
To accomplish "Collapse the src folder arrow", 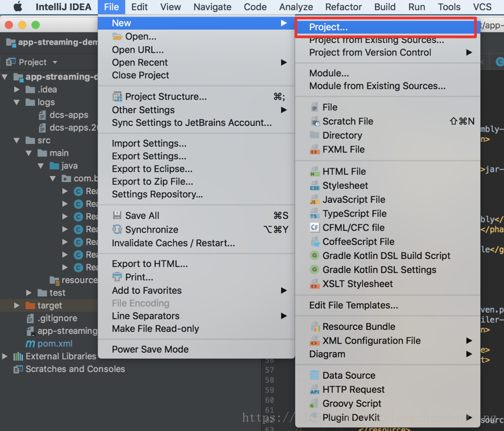I will pyautogui.click(x=17, y=141).
